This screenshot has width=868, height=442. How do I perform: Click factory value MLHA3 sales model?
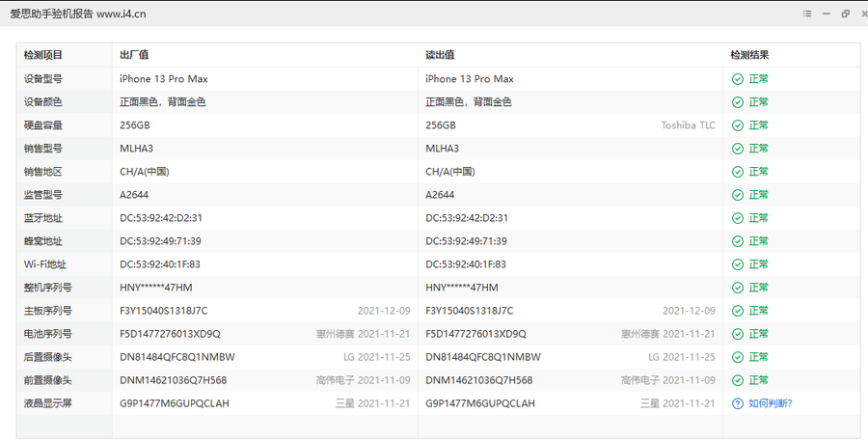pos(137,149)
